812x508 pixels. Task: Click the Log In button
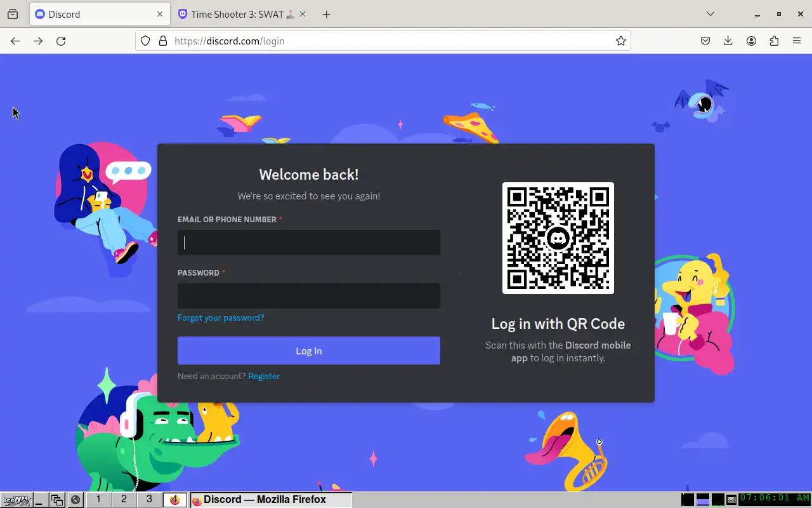coord(309,351)
